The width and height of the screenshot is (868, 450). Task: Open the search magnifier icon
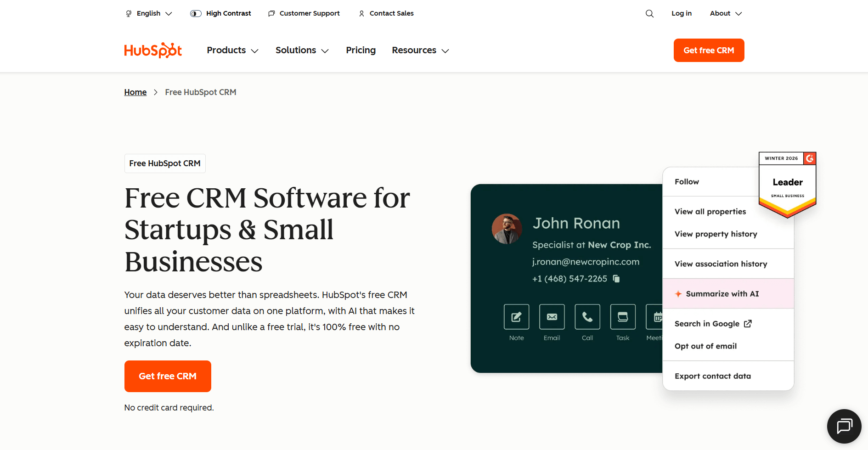click(649, 13)
